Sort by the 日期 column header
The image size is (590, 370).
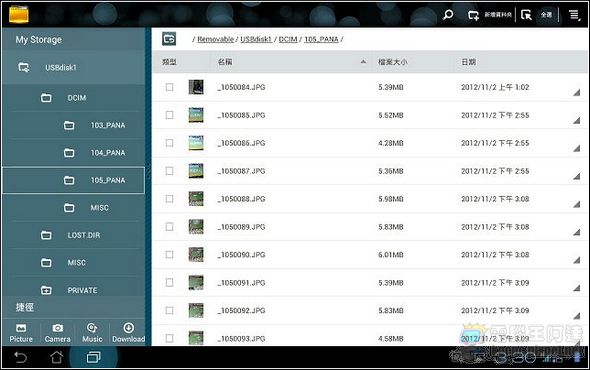click(x=469, y=62)
